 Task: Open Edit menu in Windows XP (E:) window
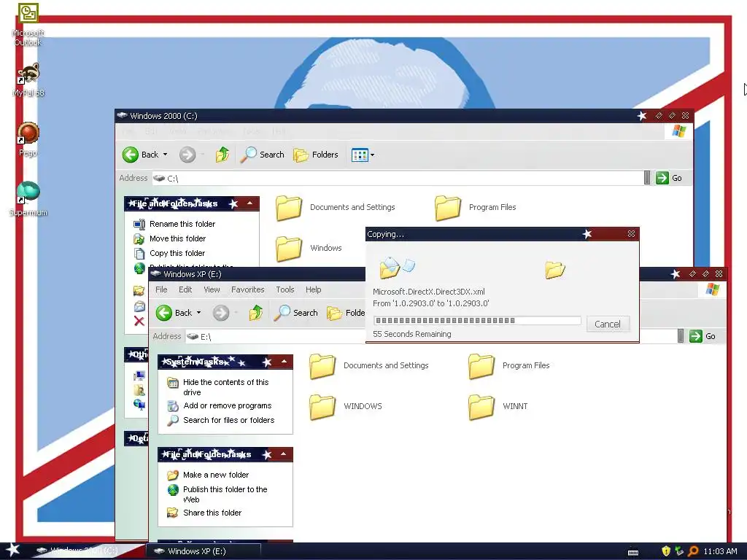click(185, 289)
